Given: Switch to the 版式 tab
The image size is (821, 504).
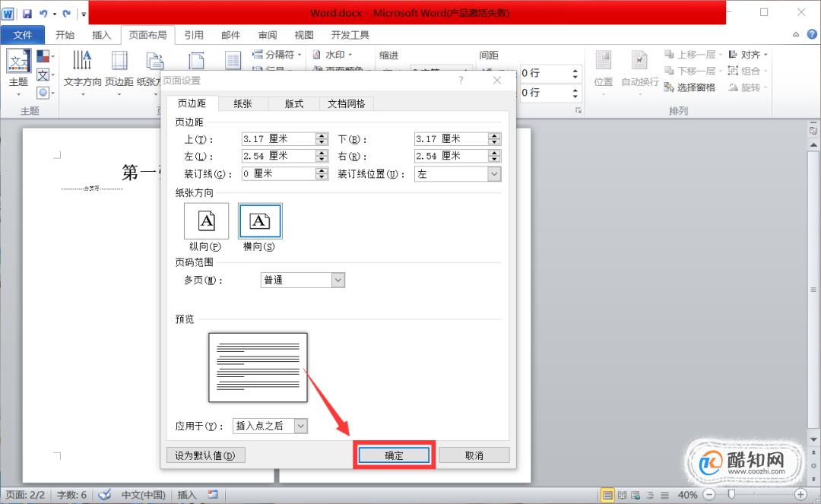Looking at the screenshot, I should coord(294,103).
